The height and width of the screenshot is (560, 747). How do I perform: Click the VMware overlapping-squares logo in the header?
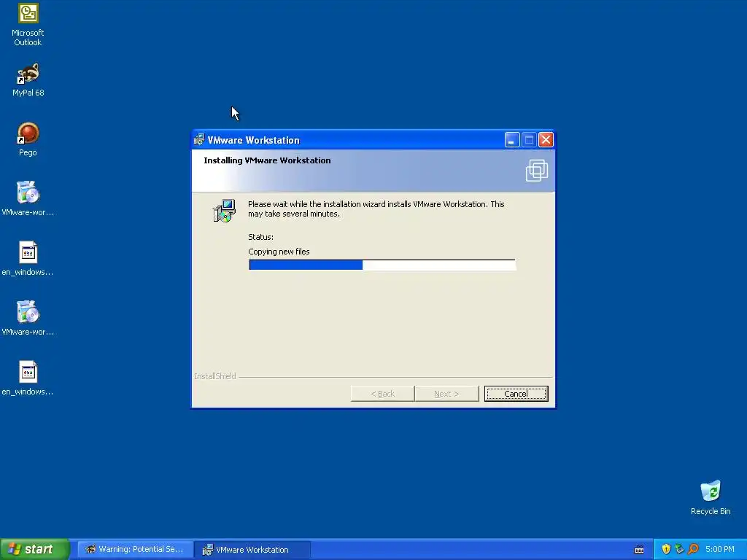(x=537, y=171)
